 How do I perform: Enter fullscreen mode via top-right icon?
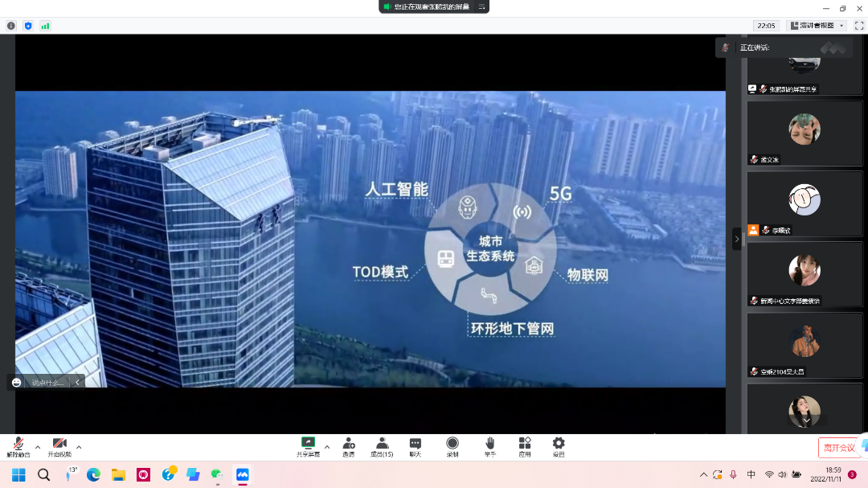pyautogui.click(x=858, y=26)
